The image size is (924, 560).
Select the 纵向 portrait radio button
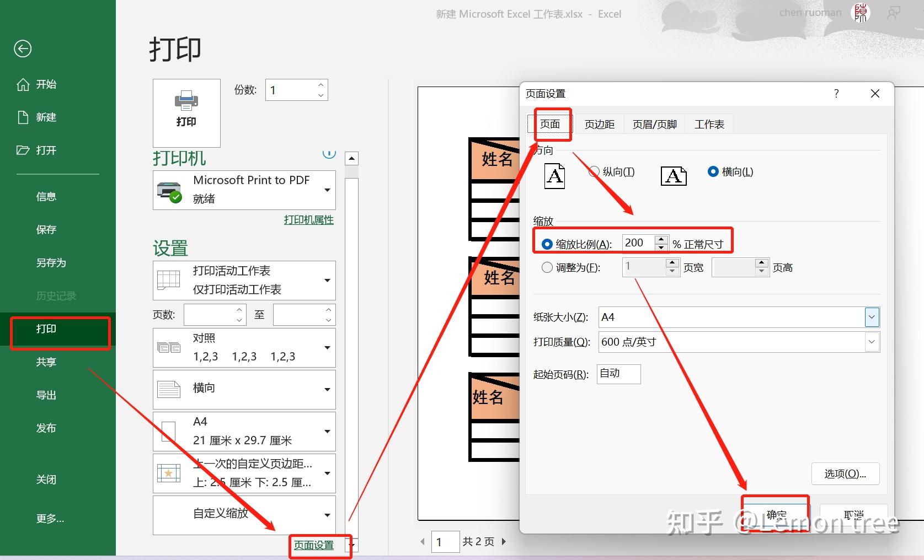coord(594,171)
